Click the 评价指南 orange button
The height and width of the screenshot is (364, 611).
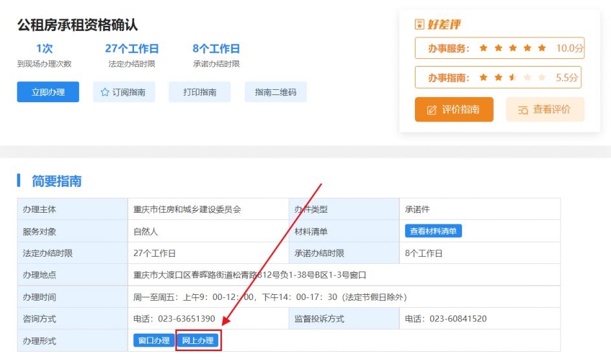(x=454, y=109)
